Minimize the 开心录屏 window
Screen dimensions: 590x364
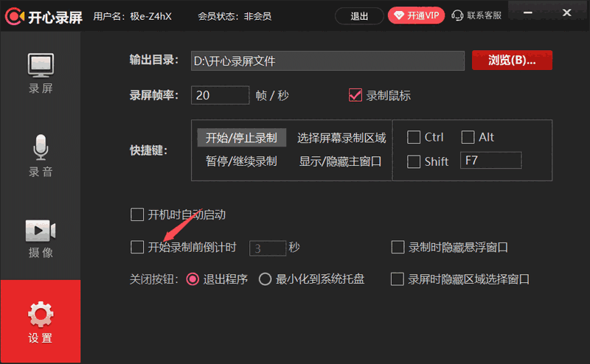point(528,13)
